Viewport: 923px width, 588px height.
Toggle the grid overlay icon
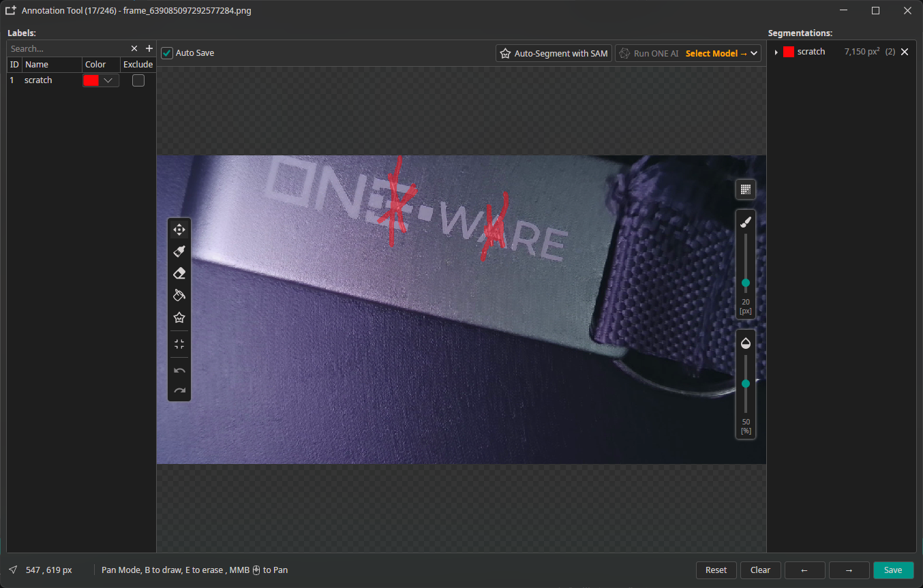(x=745, y=189)
